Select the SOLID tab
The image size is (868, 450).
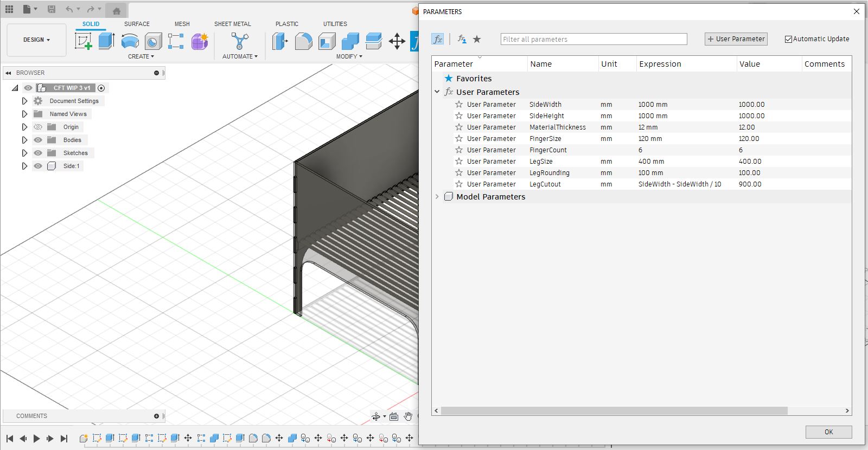(91, 24)
